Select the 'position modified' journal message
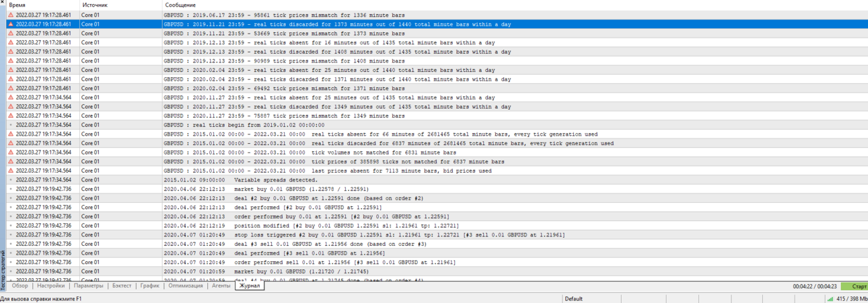 click(347, 226)
